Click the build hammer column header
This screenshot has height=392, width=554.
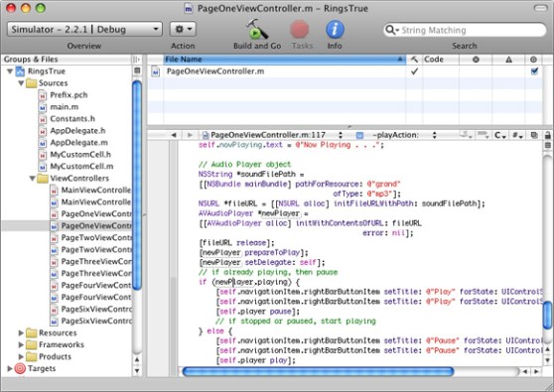pyautogui.click(x=414, y=60)
